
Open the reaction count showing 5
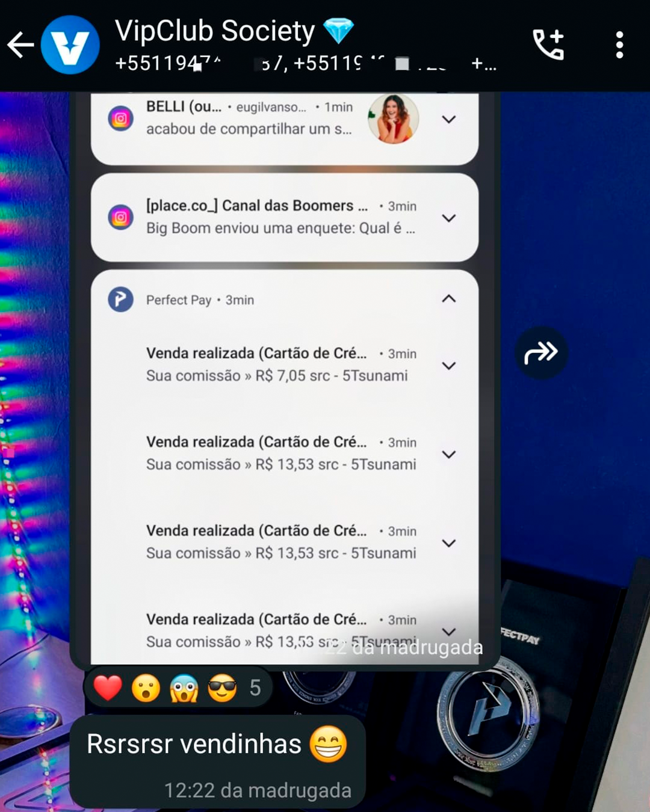click(x=255, y=687)
